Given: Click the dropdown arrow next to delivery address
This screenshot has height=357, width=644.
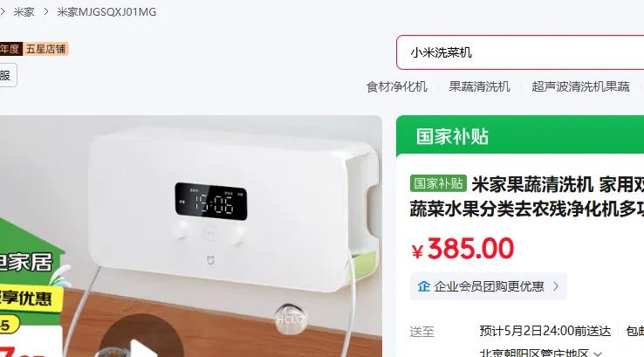Looking at the screenshot, I should pyautogui.click(x=598, y=354).
